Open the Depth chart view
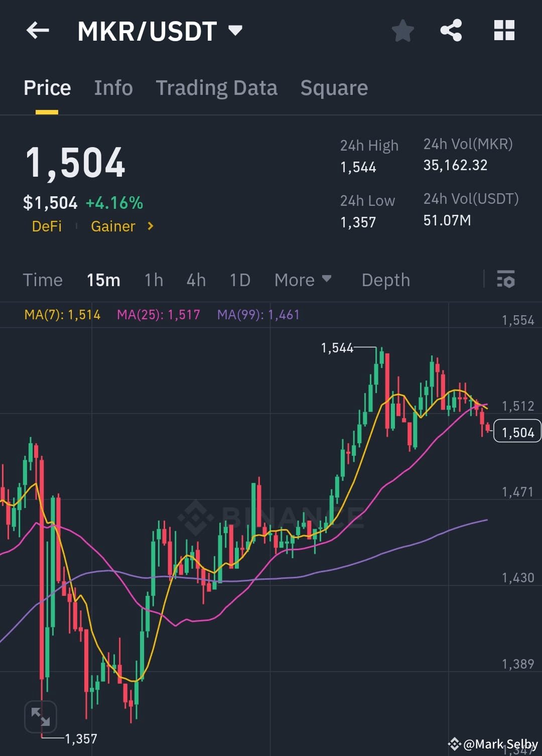542x756 pixels. tap(385, 280)
